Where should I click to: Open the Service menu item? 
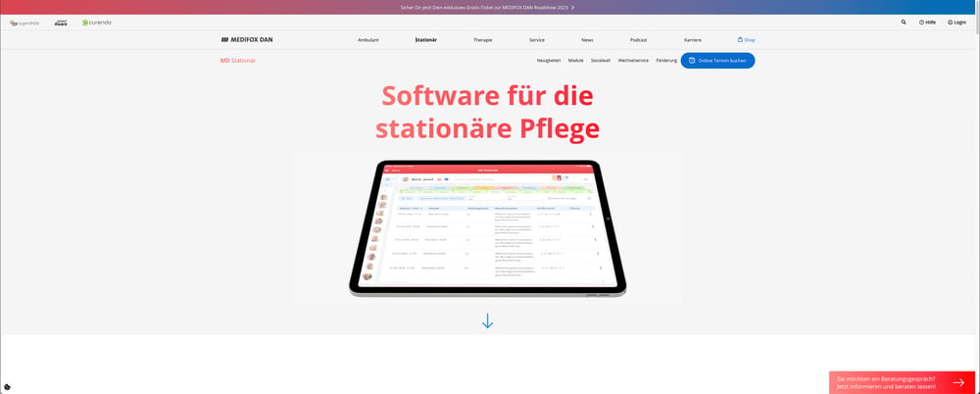pyautogui.click(x=537, y=39)
